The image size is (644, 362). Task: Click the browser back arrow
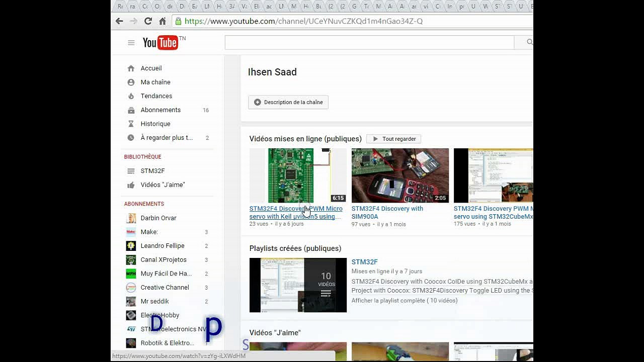(119, 21)
